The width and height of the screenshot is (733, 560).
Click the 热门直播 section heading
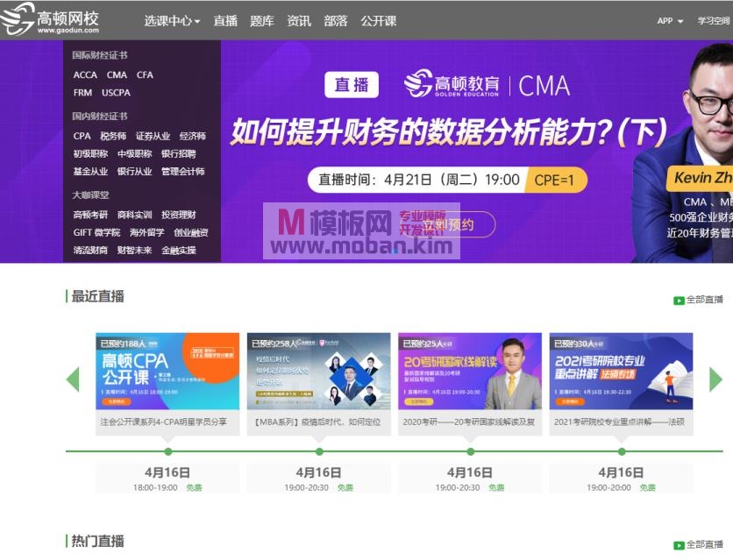97,541
